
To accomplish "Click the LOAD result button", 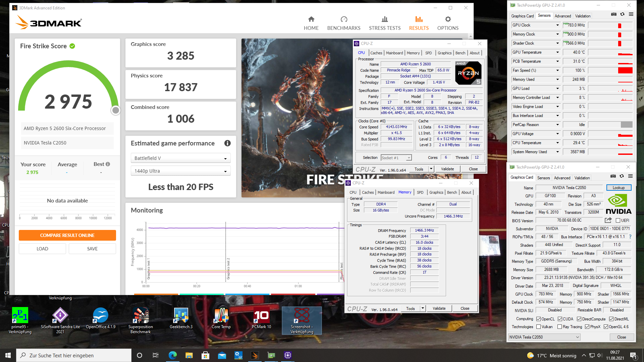I will pos(42,249).
